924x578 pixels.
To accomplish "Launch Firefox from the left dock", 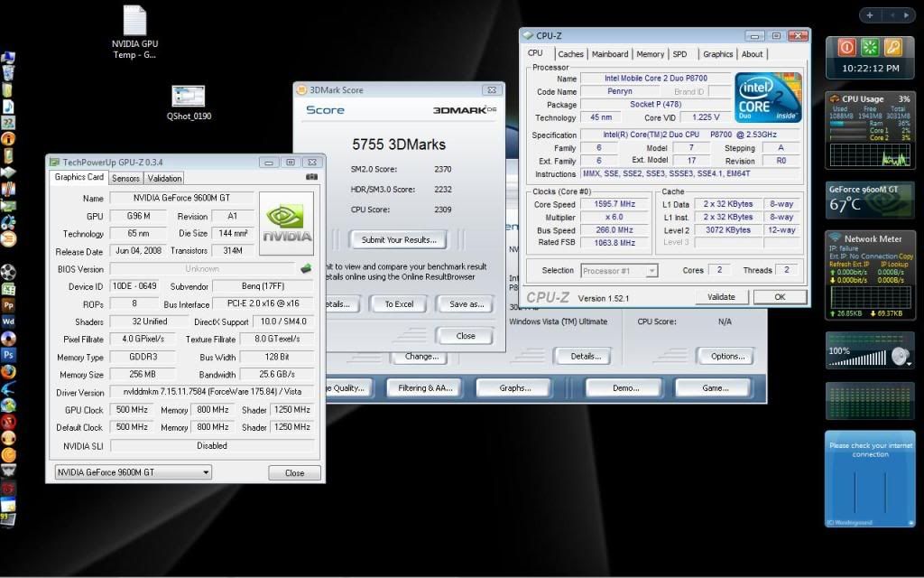I will click(9, 371).
